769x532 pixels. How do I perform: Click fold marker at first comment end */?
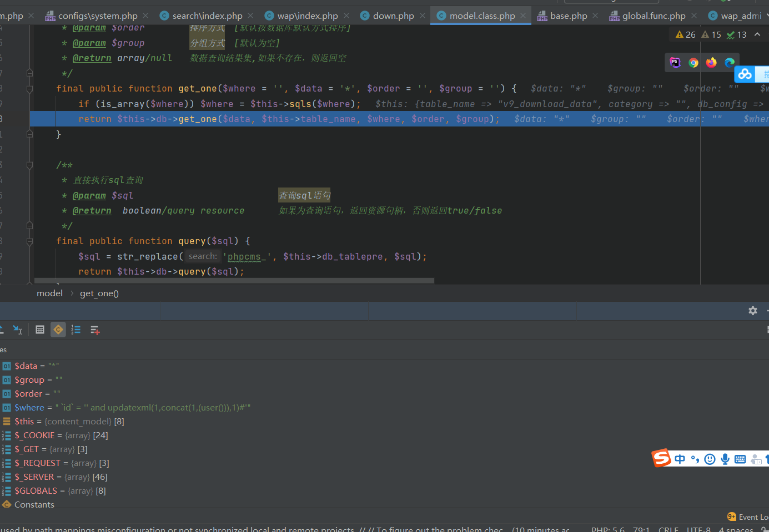click(29, 73)
